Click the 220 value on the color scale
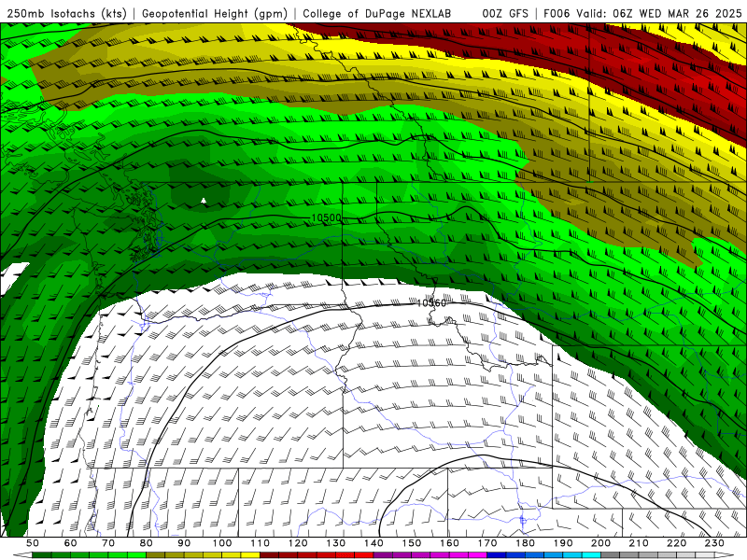The width and height of the screenshot is (747, 560). tap(677, 543)
